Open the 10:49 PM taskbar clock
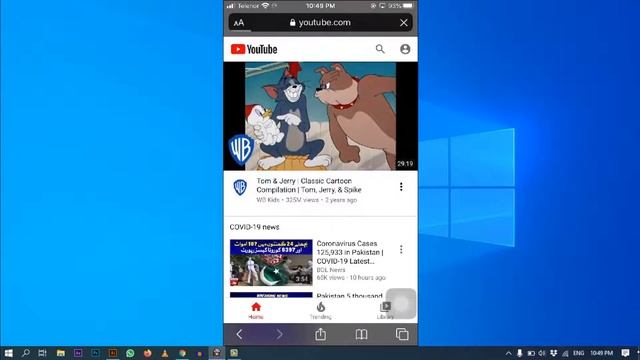640x360 pixels. (x=601, y=353)
